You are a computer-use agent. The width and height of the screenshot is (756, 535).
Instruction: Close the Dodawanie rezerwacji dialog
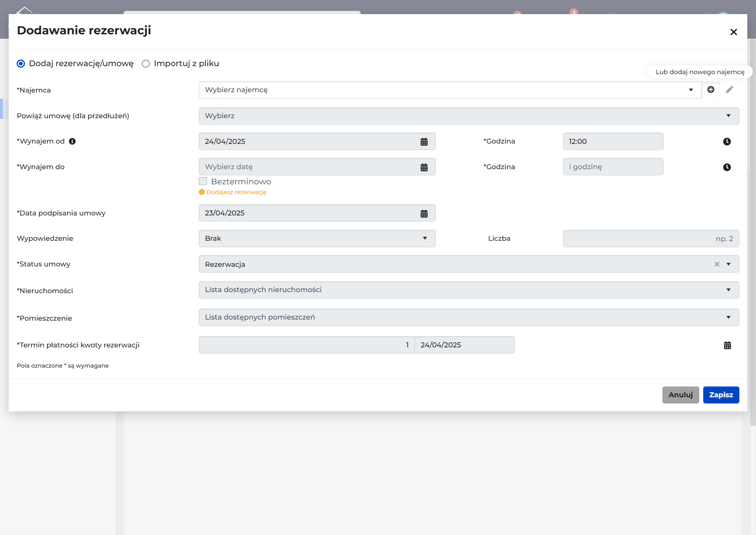tap(734, 32)
